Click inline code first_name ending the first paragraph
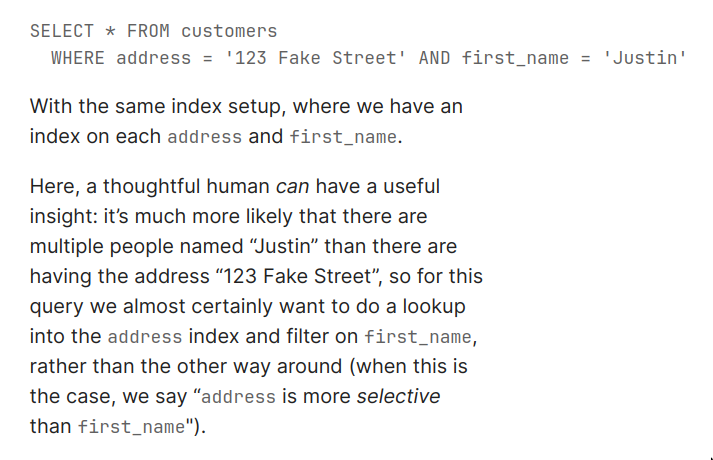Image resolution: width=713 pixels, height=460 pixels. coord(343,136)
